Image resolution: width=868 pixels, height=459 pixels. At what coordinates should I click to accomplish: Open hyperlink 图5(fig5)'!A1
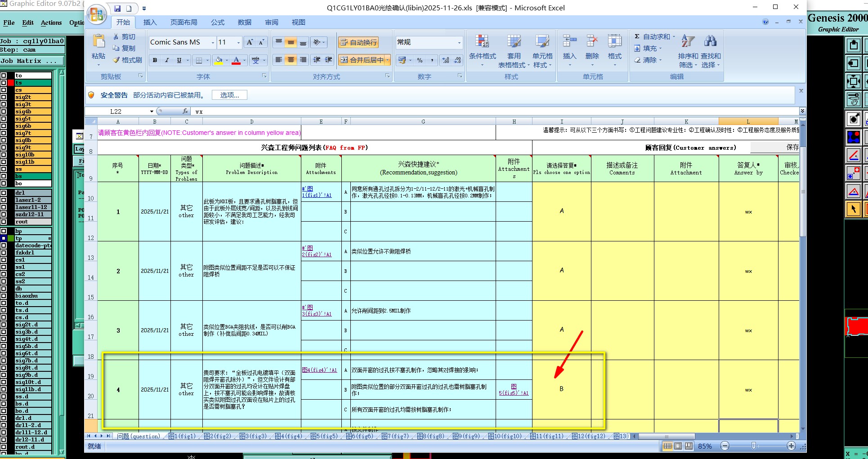pyautogui.click(x=514, y=390)
